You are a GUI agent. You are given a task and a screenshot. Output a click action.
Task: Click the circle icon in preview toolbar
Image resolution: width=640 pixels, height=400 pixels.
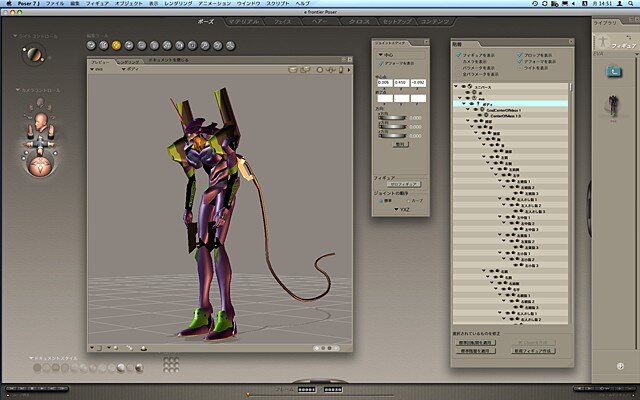[x=320, y=70]
